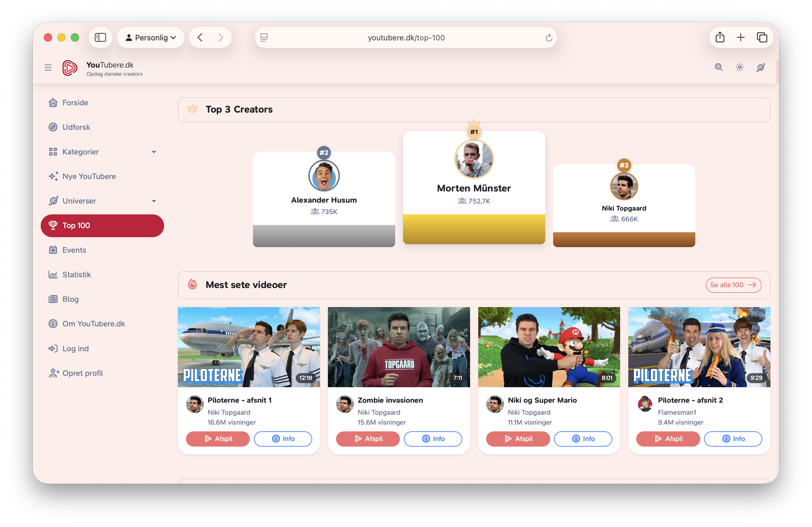Viewport: 812px width, 527px height.
Task: Open the Personlig profile dropdown
Action: point(150,37)
